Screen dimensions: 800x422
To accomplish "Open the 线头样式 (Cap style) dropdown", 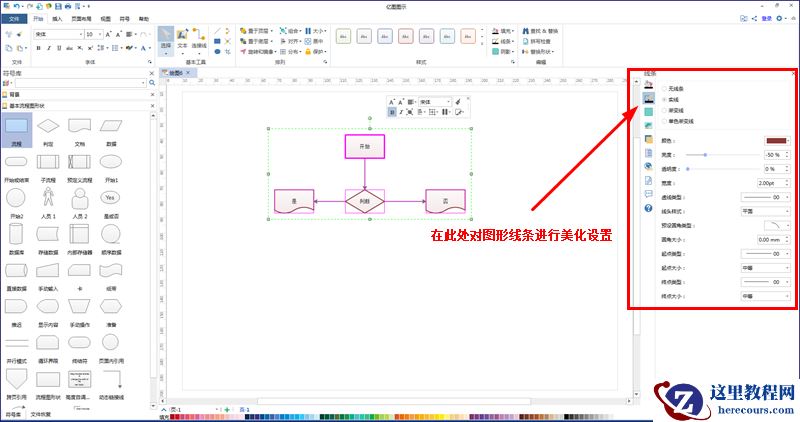I will tap(765, 211).
